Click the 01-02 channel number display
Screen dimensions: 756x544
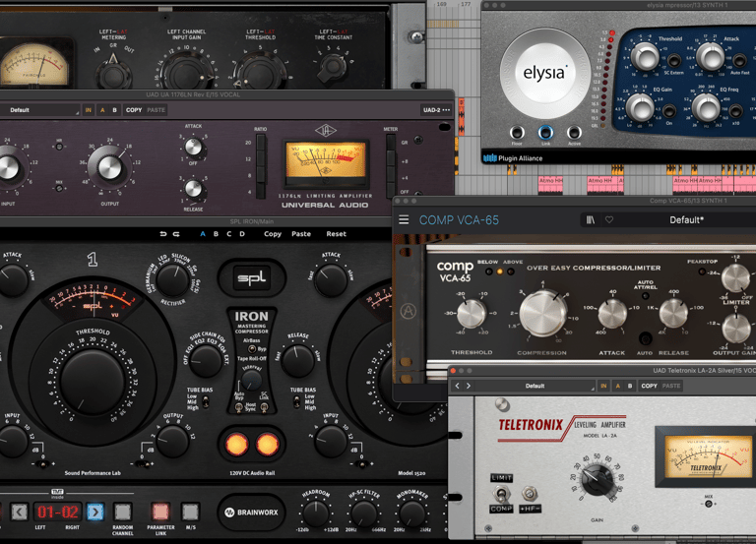57,512
